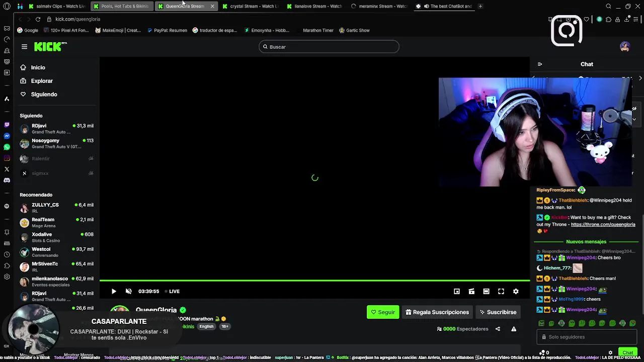The image size is (644, 362).
Task: Click the green Chat send button
Action: 627,352
